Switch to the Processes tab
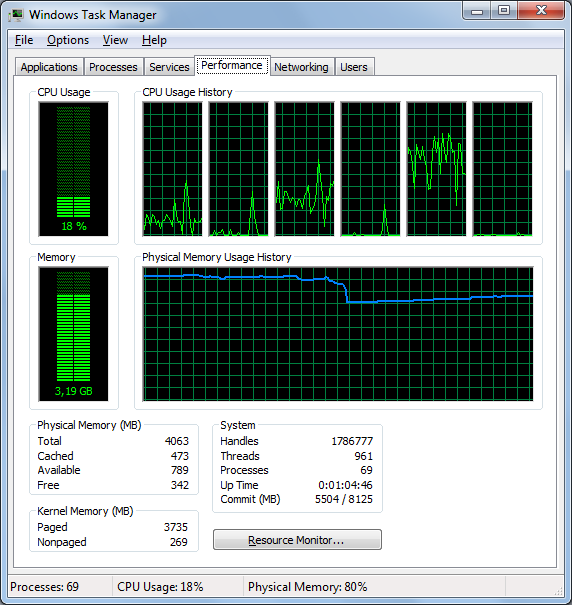 [x=113, y=67]
